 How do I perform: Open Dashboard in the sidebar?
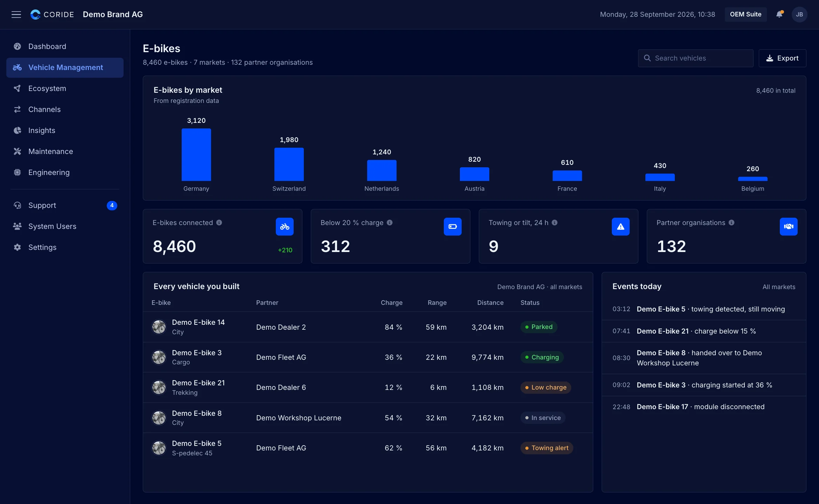(65, 47)
